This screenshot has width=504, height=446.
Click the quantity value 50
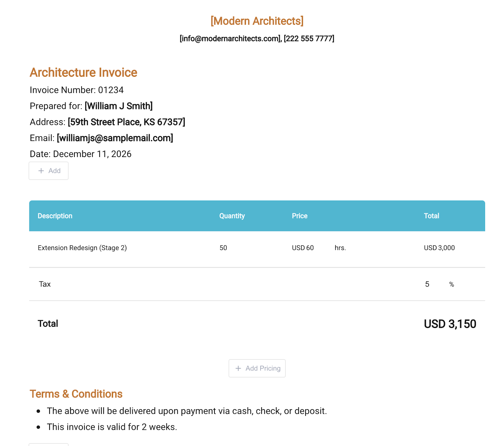[223, 248]
